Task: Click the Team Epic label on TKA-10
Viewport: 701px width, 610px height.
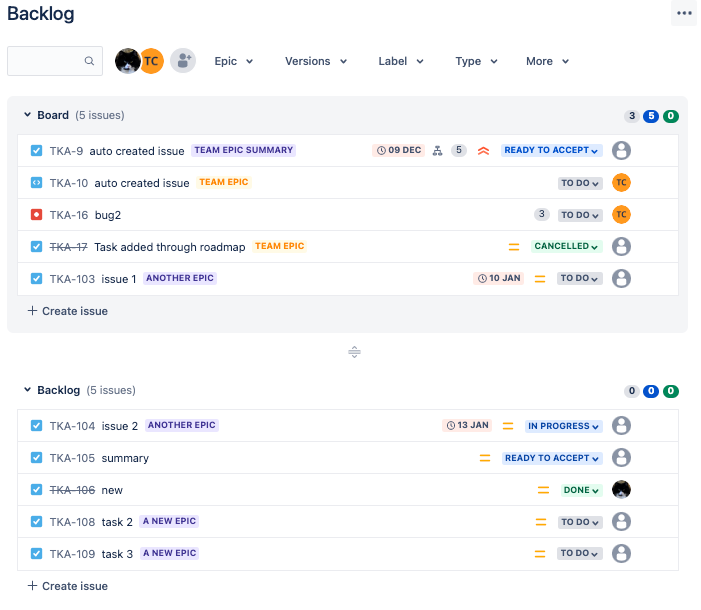Action: point(224,182)
